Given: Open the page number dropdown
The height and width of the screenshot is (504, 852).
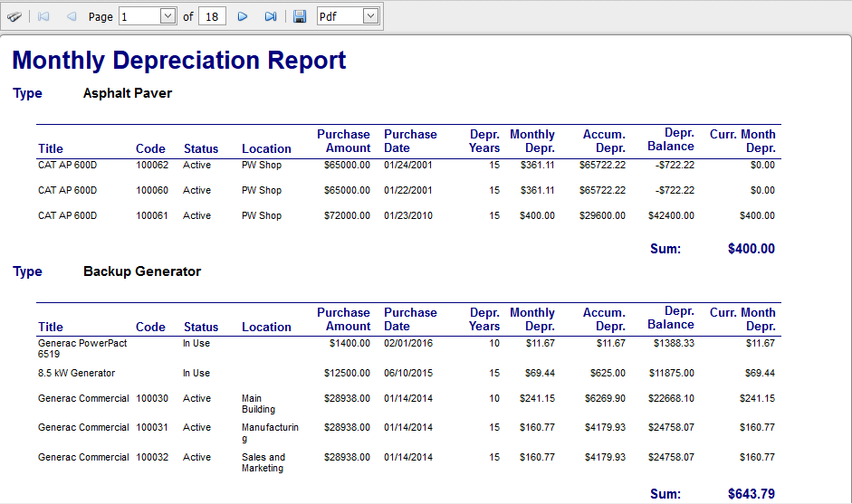Looking at the screenshot, I should tap(168, 16).
